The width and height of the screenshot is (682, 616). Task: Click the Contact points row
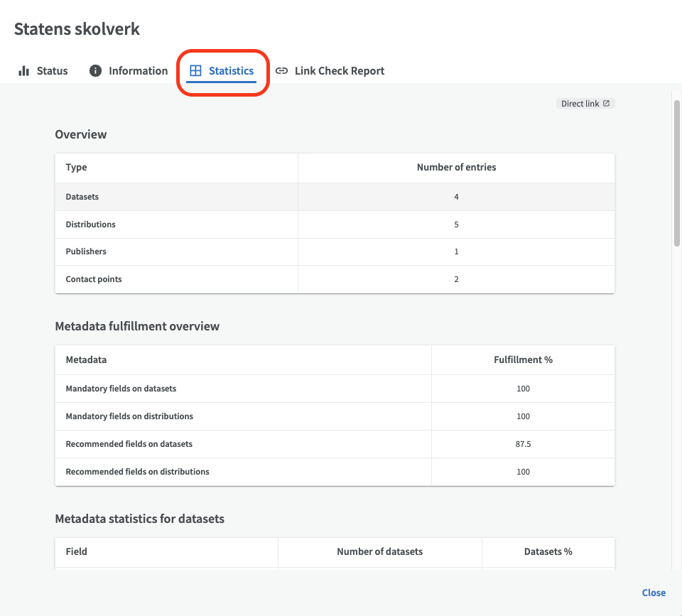click(x=335, y=279)
